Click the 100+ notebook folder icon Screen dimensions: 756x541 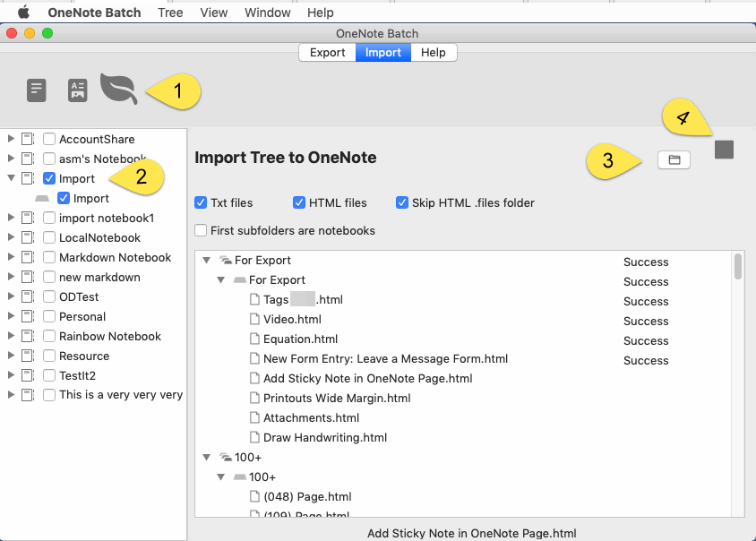[226, 457]
